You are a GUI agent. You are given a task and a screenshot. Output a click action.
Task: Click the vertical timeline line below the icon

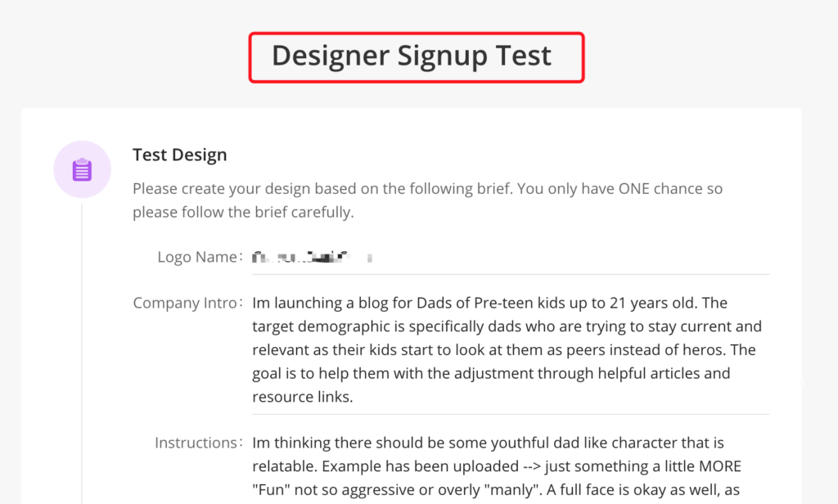82,352
